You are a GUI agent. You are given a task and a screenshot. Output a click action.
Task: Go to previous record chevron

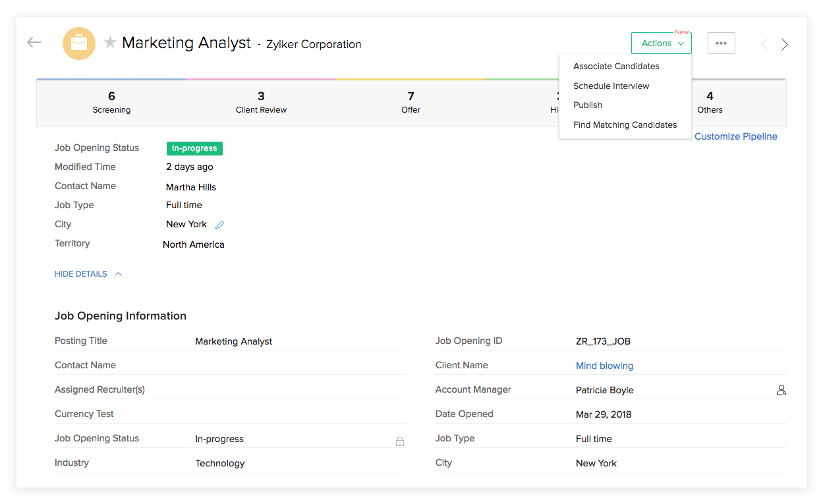tap(764, 44)
